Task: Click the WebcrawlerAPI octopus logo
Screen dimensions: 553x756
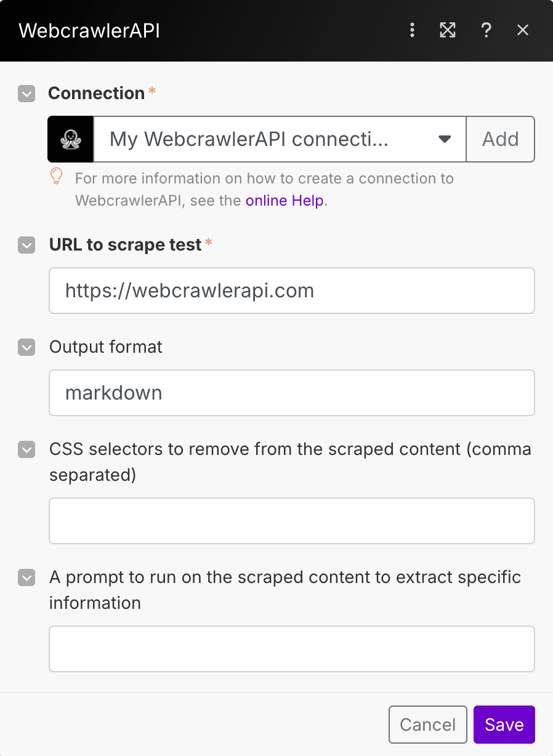Action: click(x=70, y=139)
